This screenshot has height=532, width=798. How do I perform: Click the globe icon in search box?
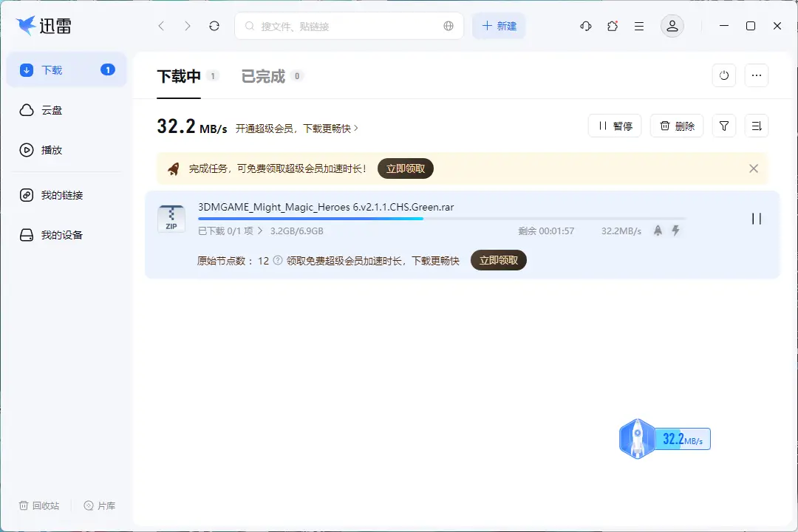(449, 26)
